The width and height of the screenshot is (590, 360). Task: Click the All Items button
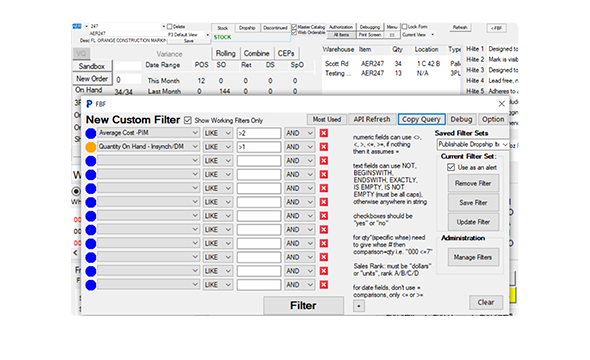(341, 35)
